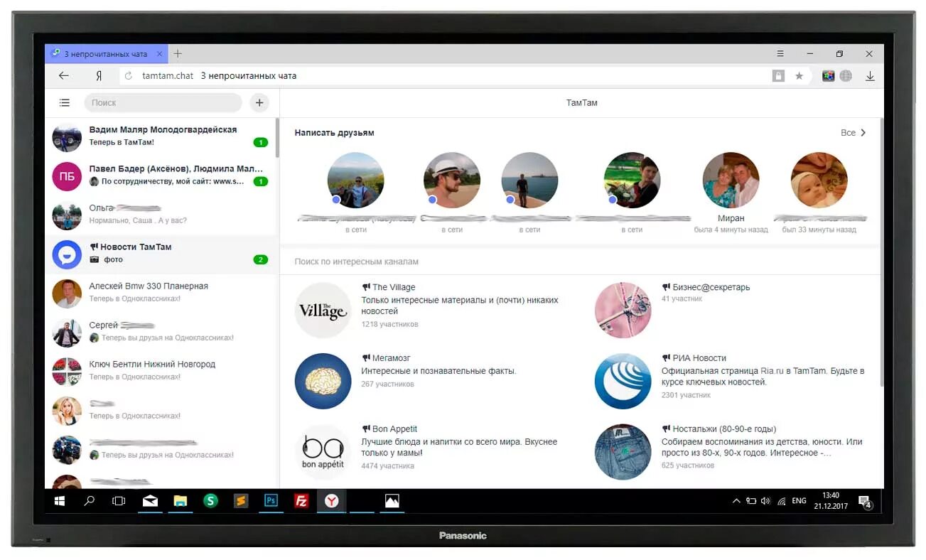Click friend Миран's avatar
Screen dimensions: 926x560
tap(731, 181)
